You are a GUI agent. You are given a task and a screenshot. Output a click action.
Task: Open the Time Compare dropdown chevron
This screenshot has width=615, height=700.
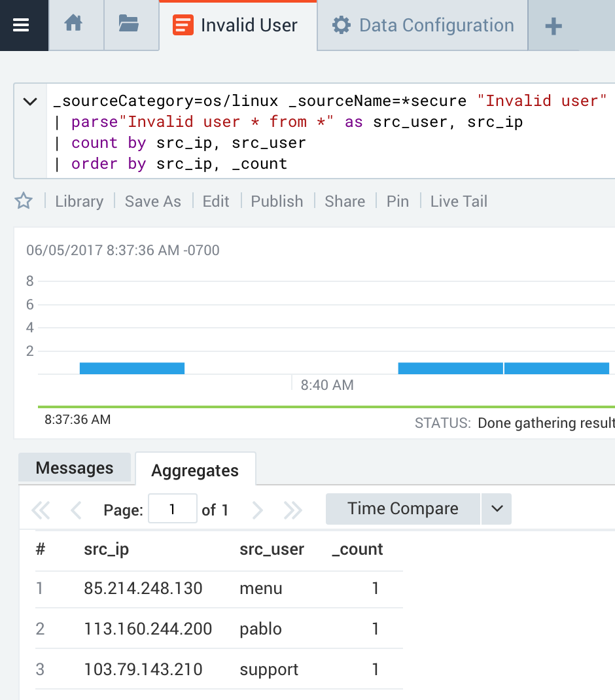(498, 509)
